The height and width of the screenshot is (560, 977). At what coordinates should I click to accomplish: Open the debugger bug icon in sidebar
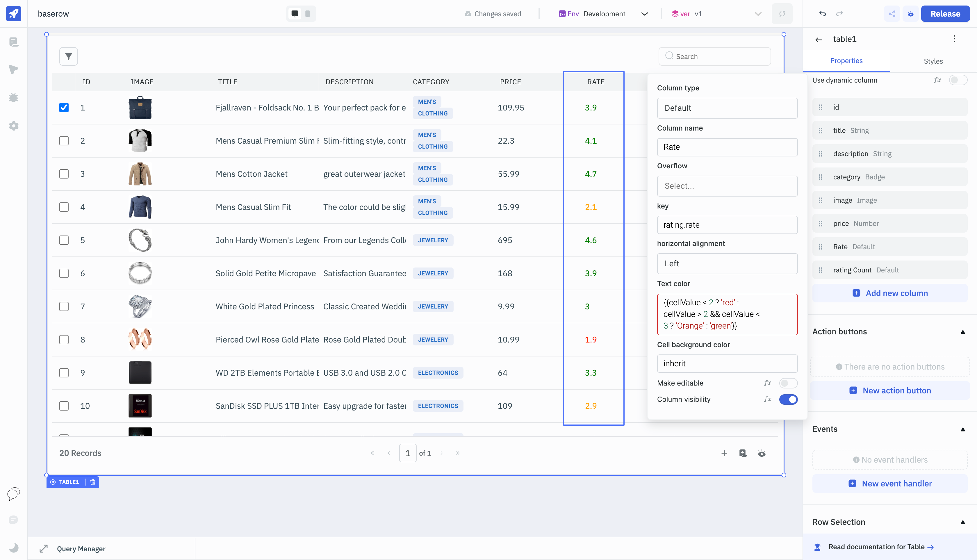(x=13, y=98)
